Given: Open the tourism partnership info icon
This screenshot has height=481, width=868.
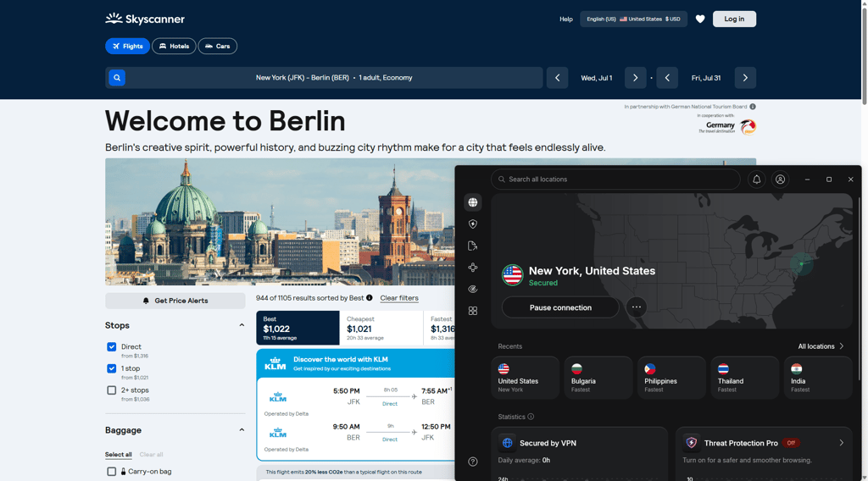Looking at the screenshot, I should [753, 107].
